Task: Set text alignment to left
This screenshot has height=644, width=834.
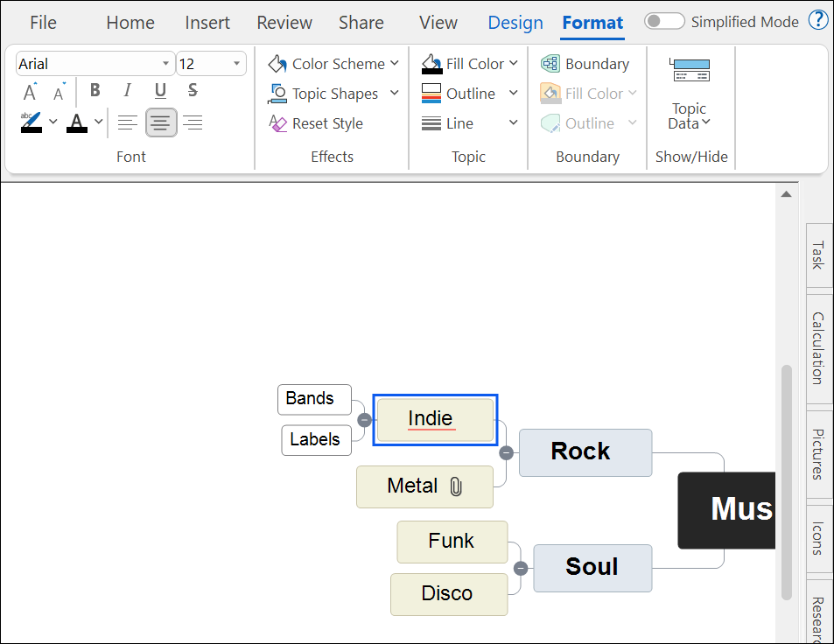Action: pos(128,122)
